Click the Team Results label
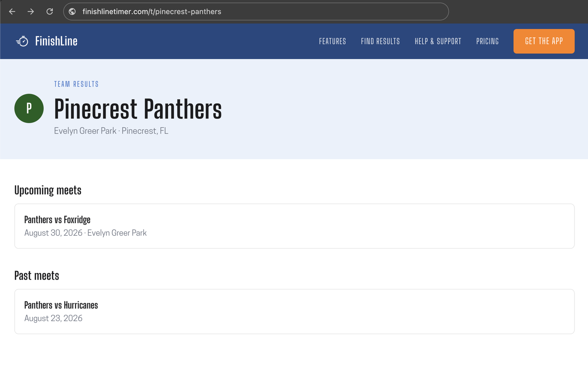588x371 pixels. tap(76, 84)
